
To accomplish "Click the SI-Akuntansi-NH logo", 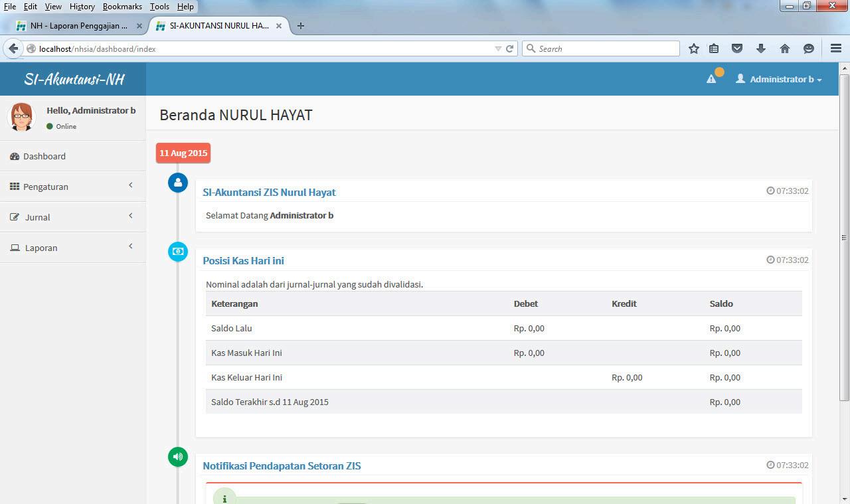I will (x=74, y=79).
